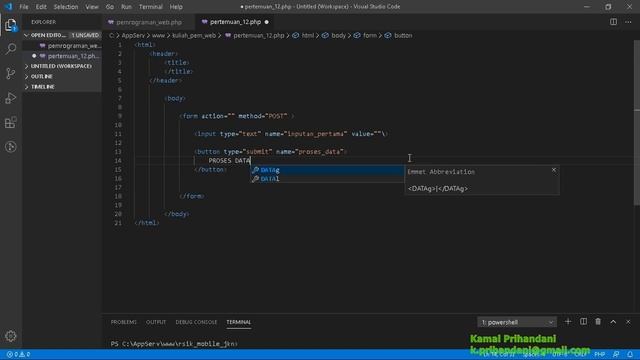The height and width of the screenshot is (360, 640).
Task: Click the www breadcrumb segment
Action: (x=158, y=36)
